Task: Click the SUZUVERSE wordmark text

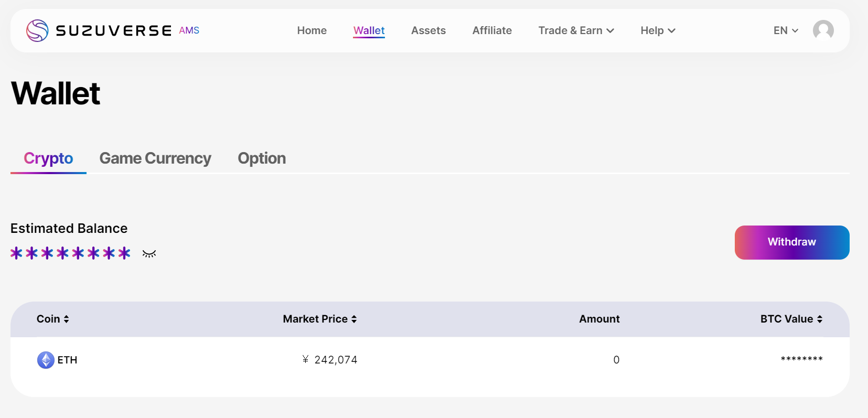Action: (x=113, y=30)
